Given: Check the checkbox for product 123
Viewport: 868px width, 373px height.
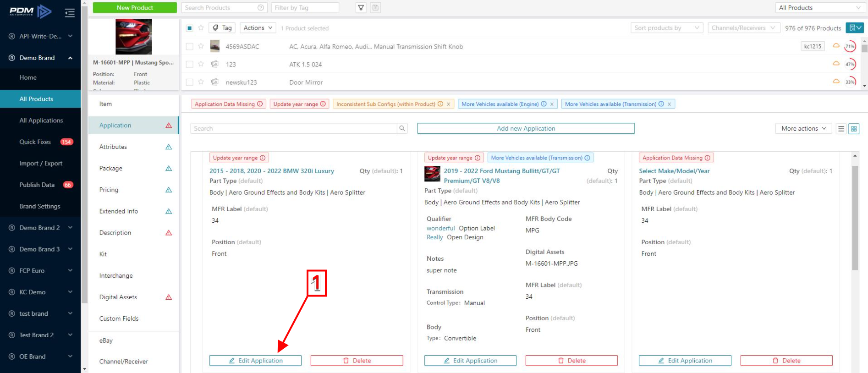Looking at the screenshot, I should point(189,64).
